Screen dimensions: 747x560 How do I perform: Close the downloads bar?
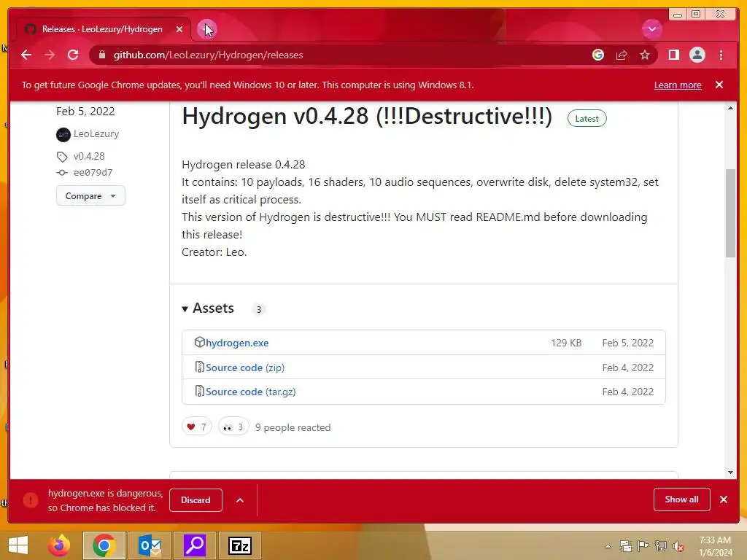724,499
